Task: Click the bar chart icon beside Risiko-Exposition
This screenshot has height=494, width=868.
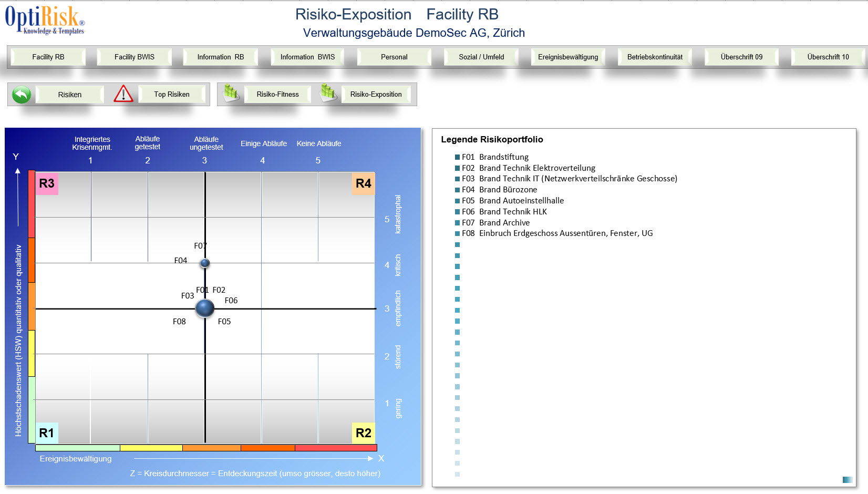Action: pyautogui.click(x=328, y=93)
